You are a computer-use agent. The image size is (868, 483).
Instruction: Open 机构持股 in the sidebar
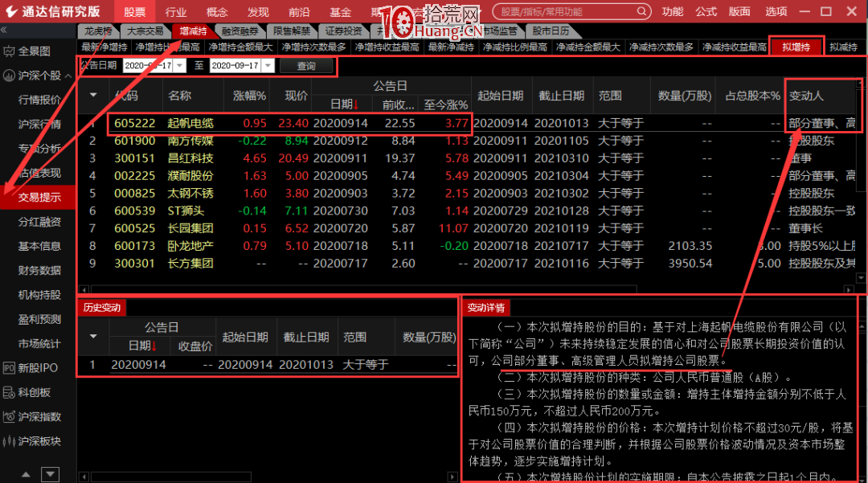point(39,295)
